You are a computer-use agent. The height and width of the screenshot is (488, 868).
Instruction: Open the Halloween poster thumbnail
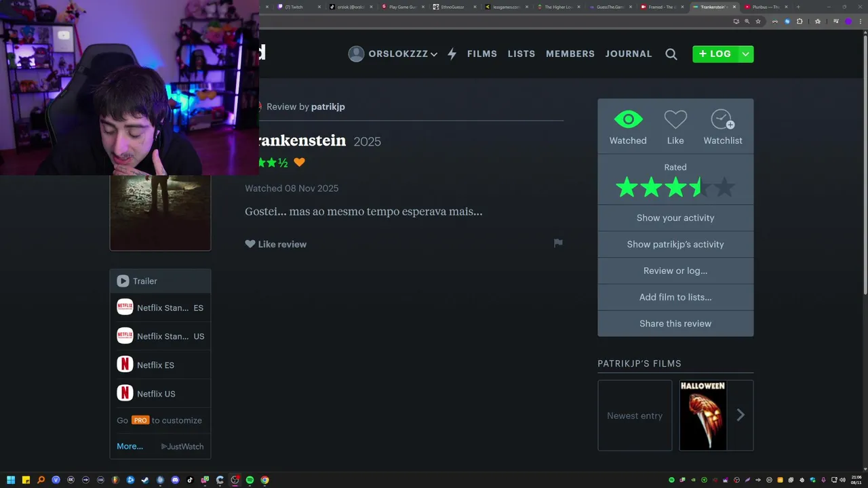(x=703, y=415)
